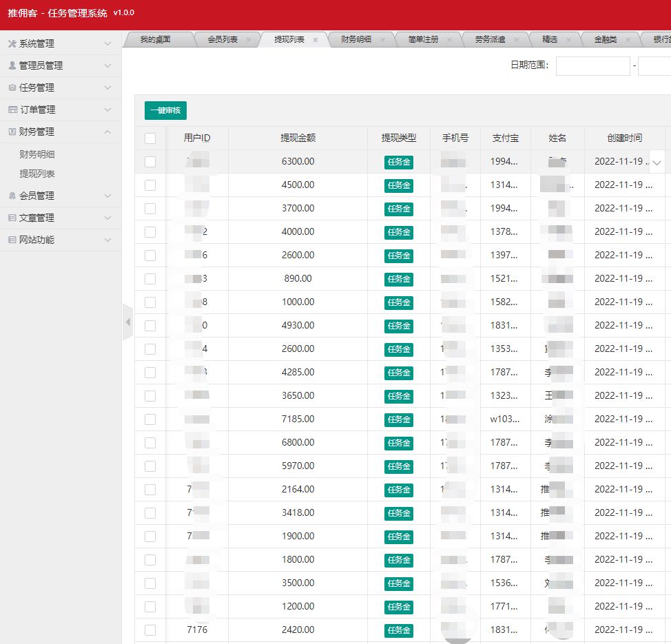Check the row with amount 6300.00
The height and width of the screenshot is (644, 671).
click(150, 162)
